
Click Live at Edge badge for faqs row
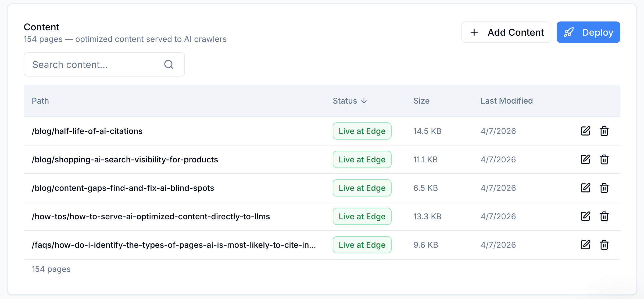(362, 245)
